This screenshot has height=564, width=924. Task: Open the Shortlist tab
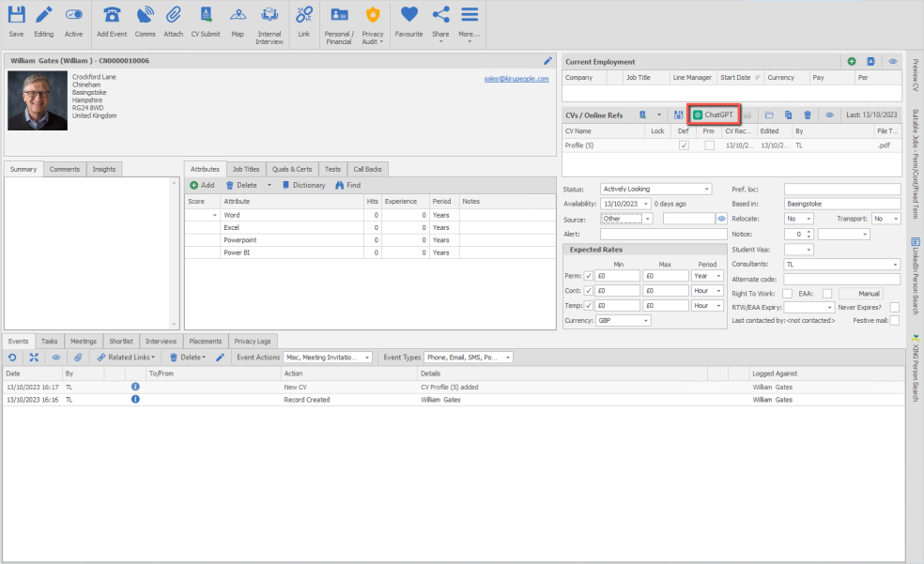(x=120, y=341)
